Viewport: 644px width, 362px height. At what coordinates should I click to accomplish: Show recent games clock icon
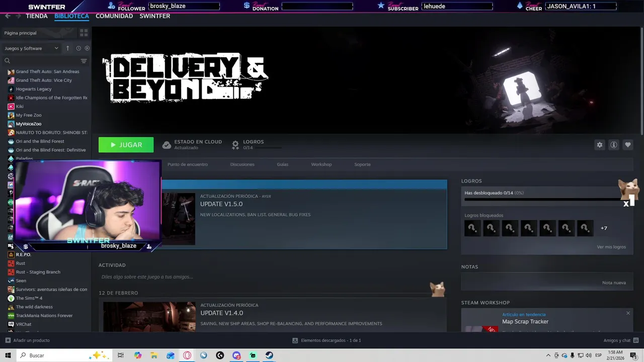(x=78, y=48)
